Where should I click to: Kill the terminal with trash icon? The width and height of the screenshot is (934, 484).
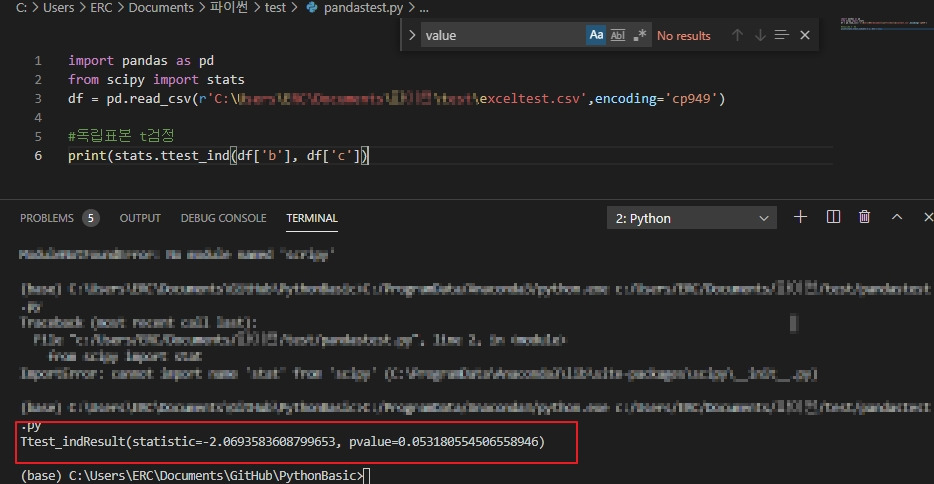tap(864, 217)
